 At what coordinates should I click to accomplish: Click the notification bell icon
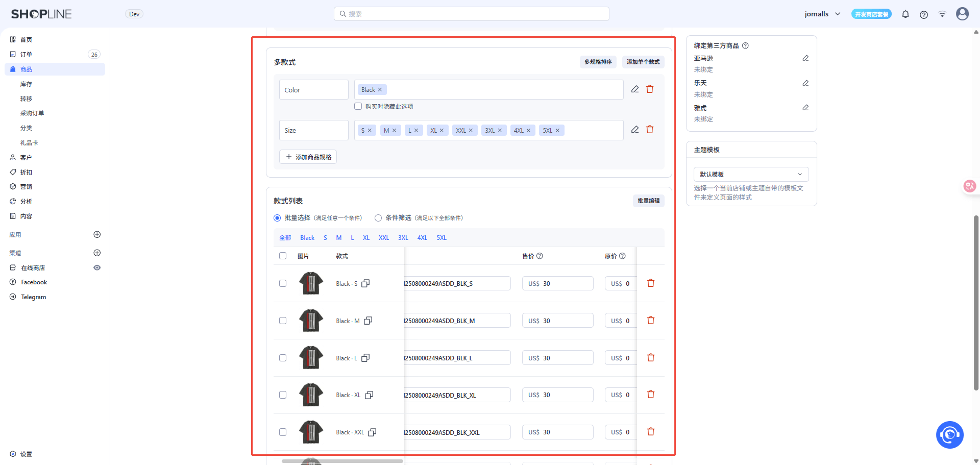coord(905,14)
